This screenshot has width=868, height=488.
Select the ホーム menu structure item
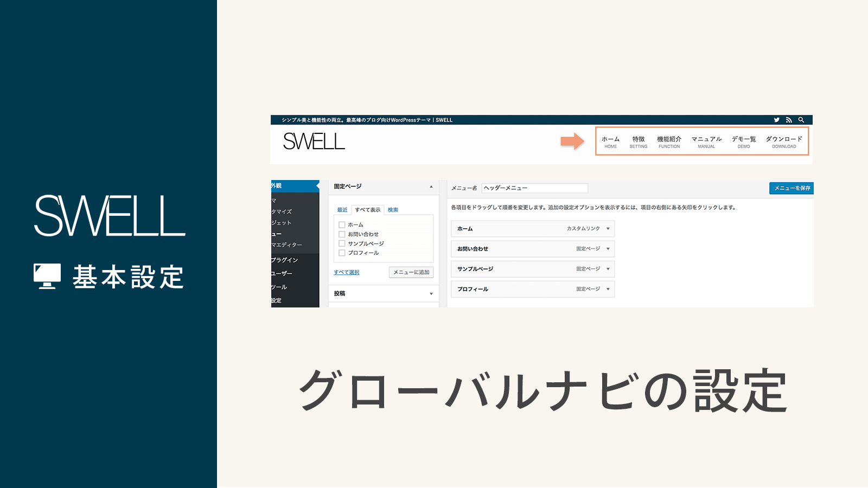coord(533,229)
